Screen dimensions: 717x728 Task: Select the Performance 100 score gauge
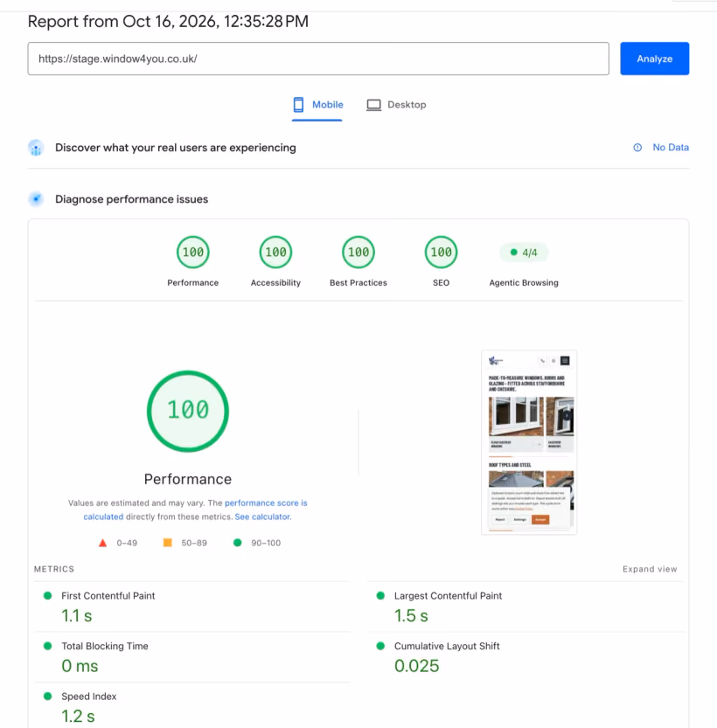pyautogui.click(x=192, y=252)
